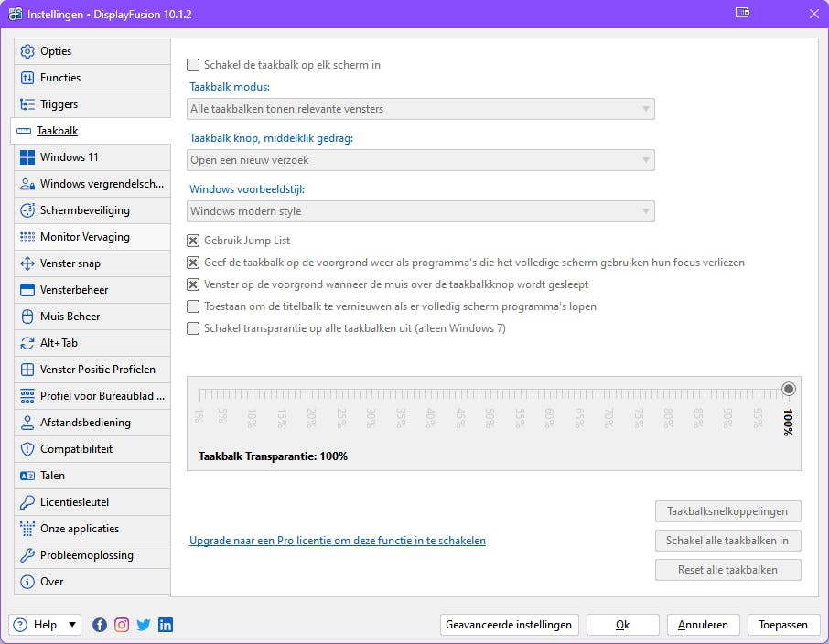Open the LinkedIn page icon
829x644 pixels.
[166, 625]
